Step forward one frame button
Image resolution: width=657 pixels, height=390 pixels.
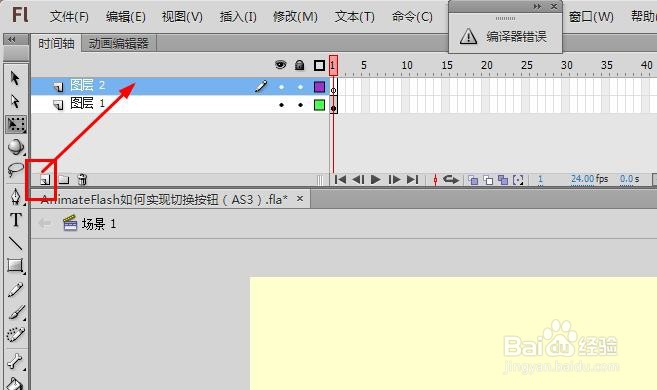394,180
